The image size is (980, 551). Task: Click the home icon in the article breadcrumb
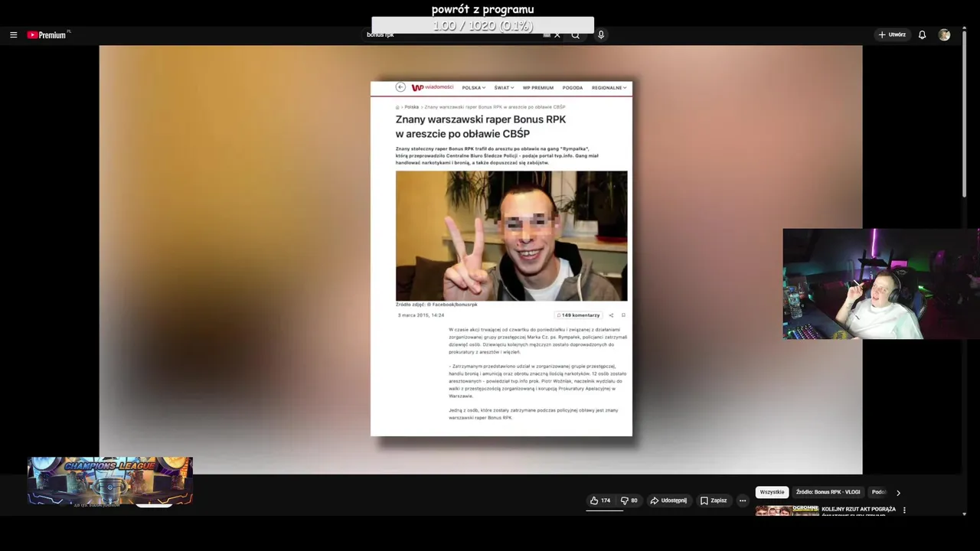398,107
